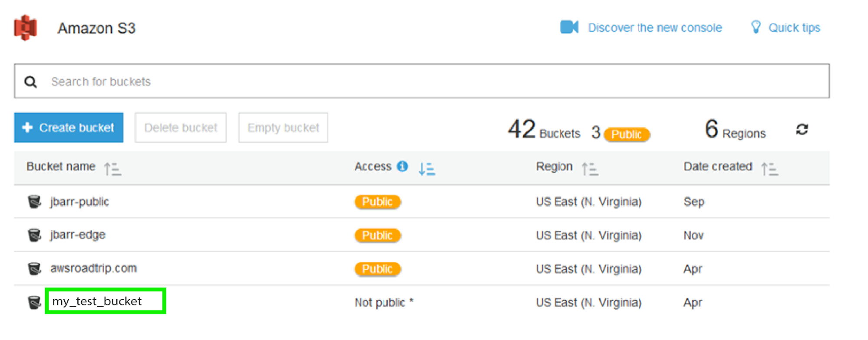Open the jbarr-public bucket

pos(79,202)
